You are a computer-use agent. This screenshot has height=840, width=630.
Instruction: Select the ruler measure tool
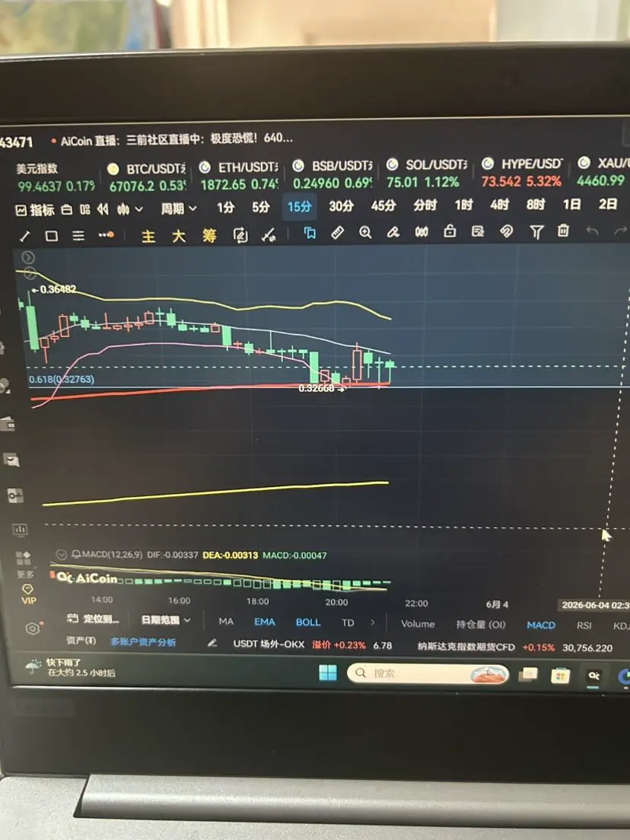[338, 233]
